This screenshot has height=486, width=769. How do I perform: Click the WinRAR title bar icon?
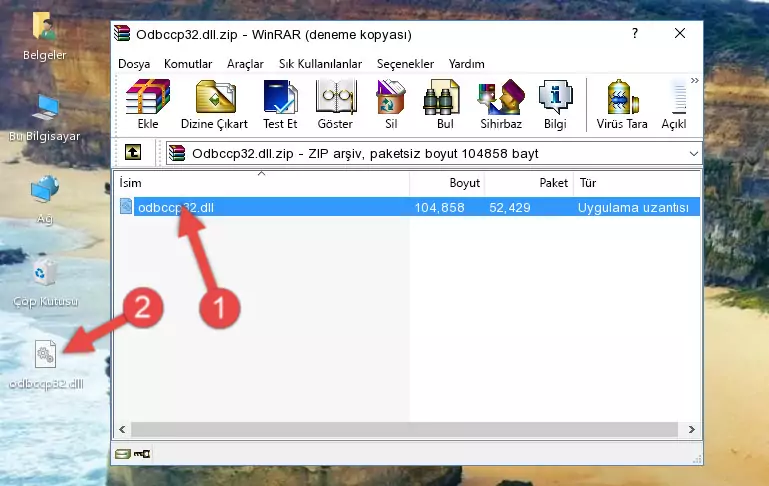122,33
